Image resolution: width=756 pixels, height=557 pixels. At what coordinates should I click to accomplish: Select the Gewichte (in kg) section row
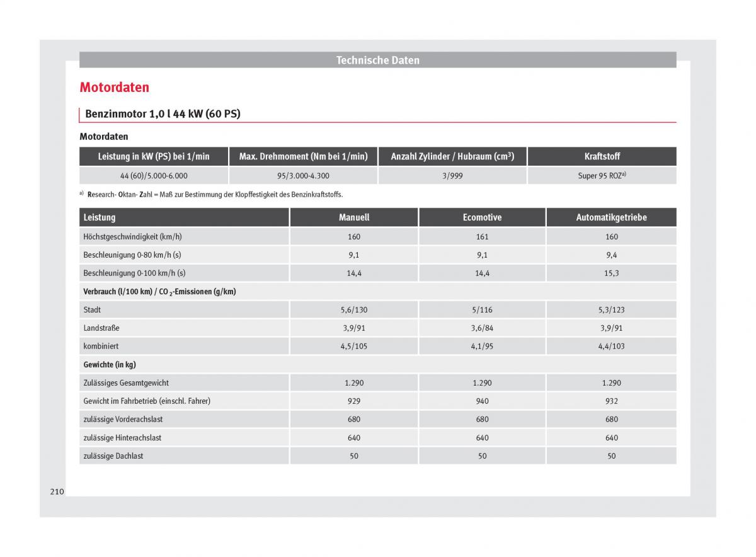[110, 365]
